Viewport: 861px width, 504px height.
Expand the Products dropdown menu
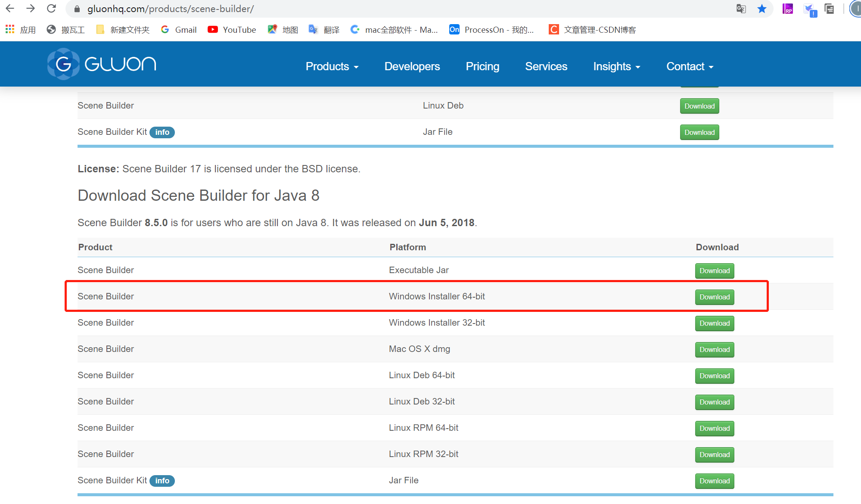tap(332, 66)
